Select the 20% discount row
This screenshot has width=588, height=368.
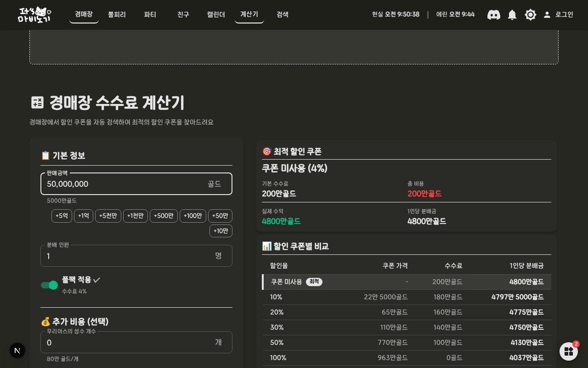pos(407,312)
